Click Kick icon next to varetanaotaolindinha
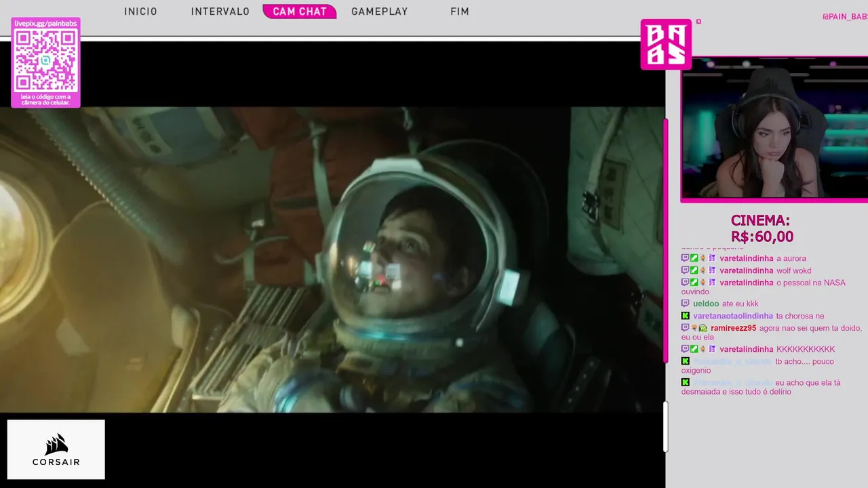868x488 pixels. (x=686, y=316)
